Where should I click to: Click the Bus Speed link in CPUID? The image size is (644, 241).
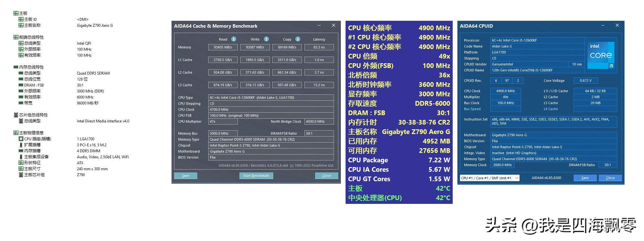[472, 109]
